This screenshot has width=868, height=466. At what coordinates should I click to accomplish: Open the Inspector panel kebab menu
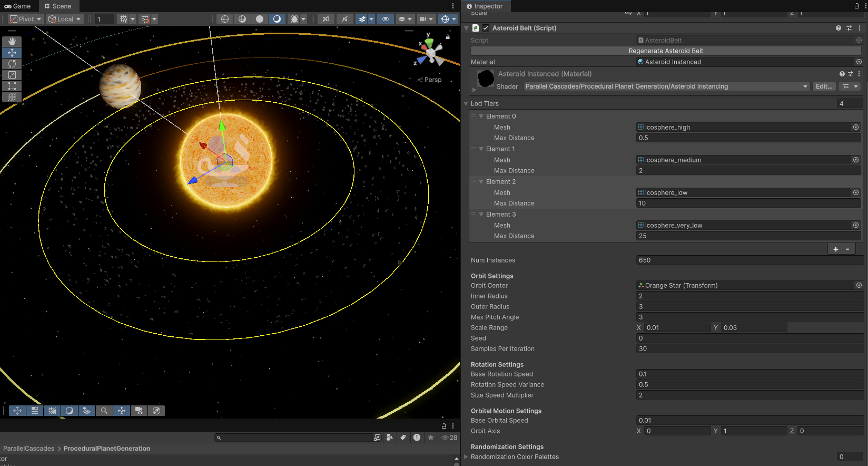point(864,6)
